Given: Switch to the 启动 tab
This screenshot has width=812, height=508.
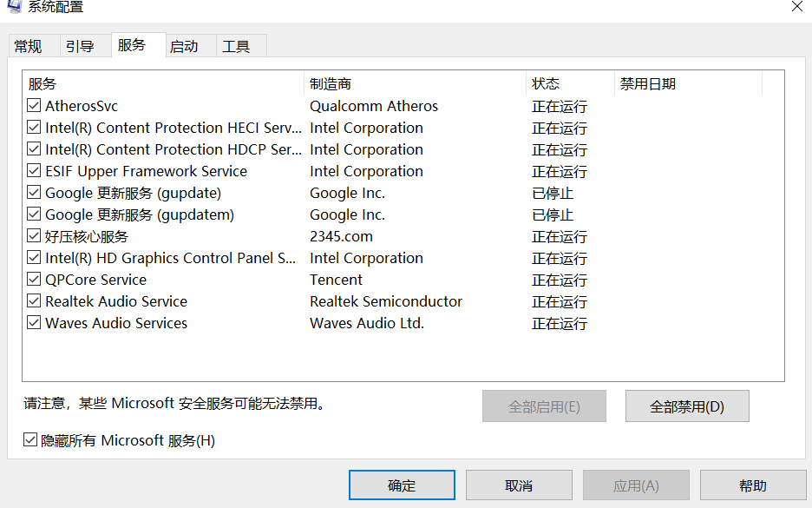Looking at the screenshot, I should 184,47.
